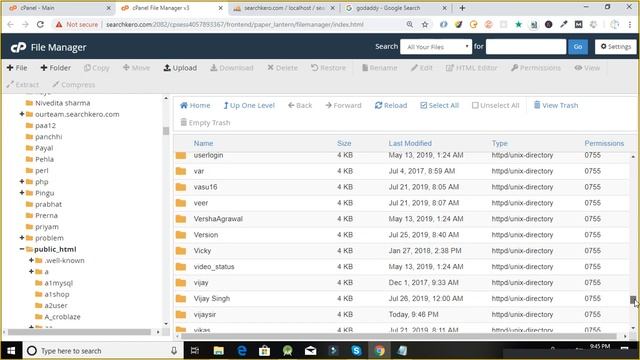Click Empty Trash button
Screen dimensions: 640x360
[x=205, y=122]
